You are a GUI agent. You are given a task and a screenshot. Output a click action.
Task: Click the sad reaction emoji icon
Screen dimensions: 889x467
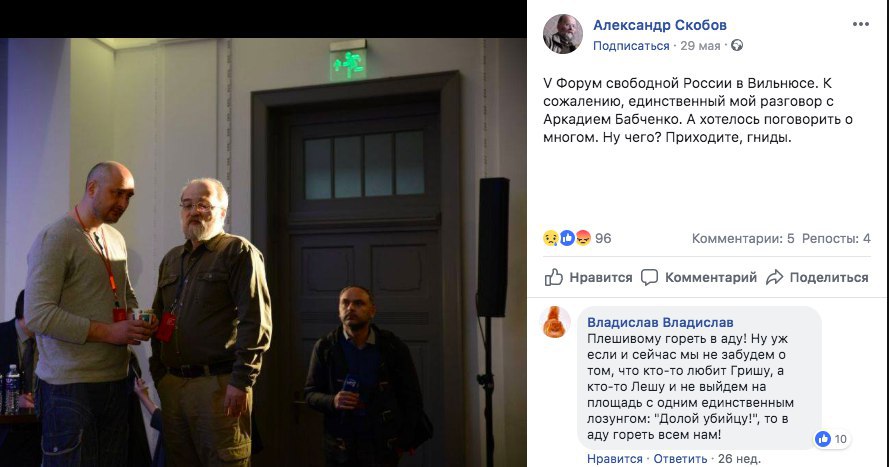(x=551, y=238)
